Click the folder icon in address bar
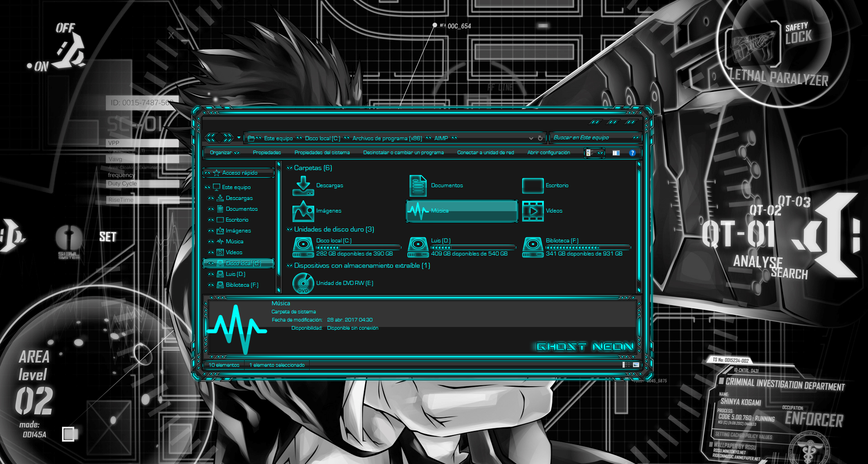The width and height of the screenshot is (868, 464). pos(251,138)
